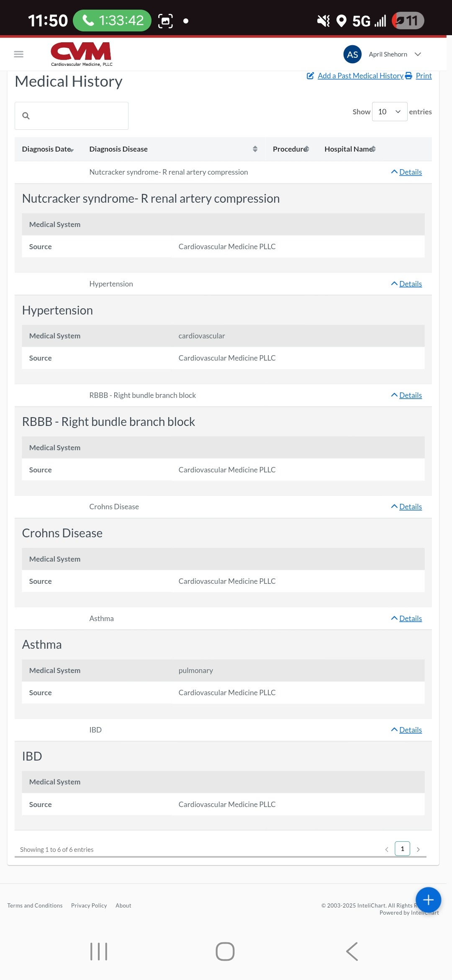Click Add a Past Medical History link

pyautogui.click(x=360, y=76)
